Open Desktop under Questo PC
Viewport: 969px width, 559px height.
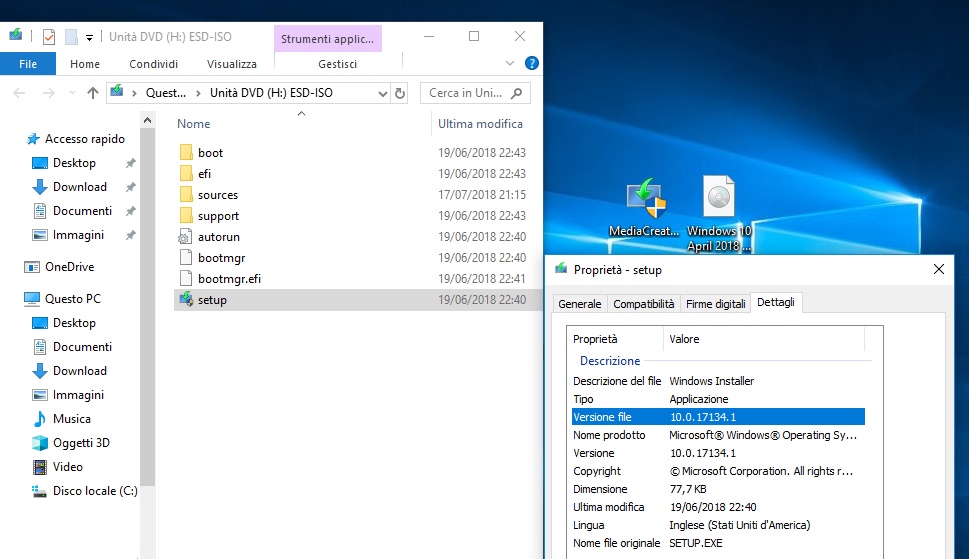[x=74, y=322]
